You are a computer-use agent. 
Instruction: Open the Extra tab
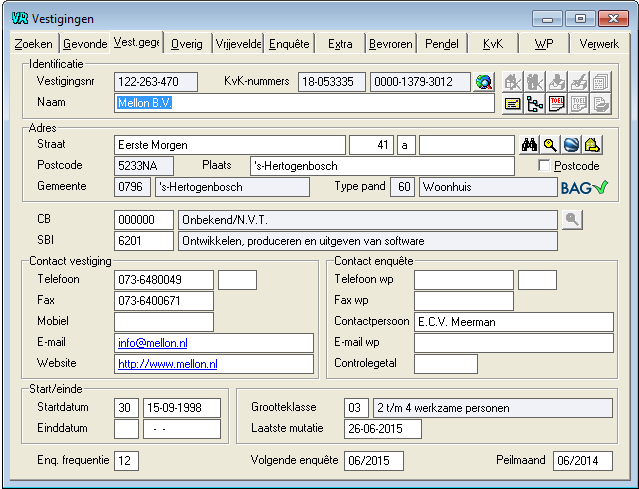point(340,44)
